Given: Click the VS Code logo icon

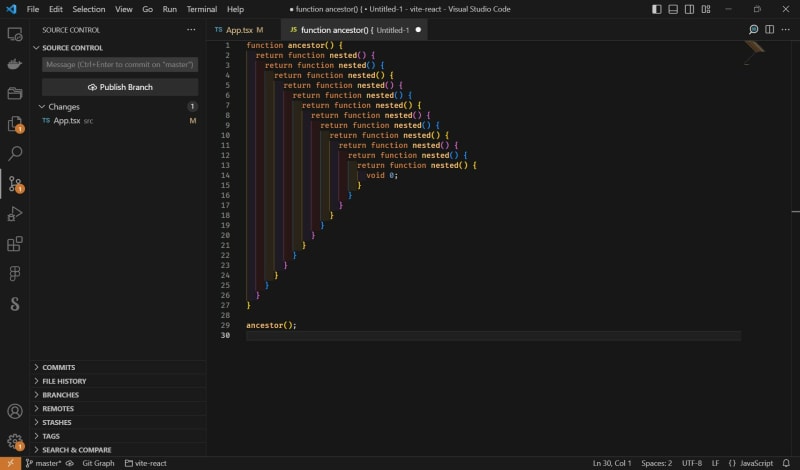Looking at the screenshot, I should tap(11, 9).
